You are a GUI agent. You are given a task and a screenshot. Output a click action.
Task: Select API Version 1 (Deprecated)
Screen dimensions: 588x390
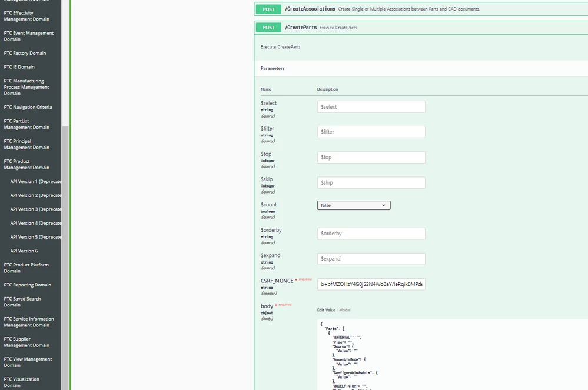pos(36,181)
